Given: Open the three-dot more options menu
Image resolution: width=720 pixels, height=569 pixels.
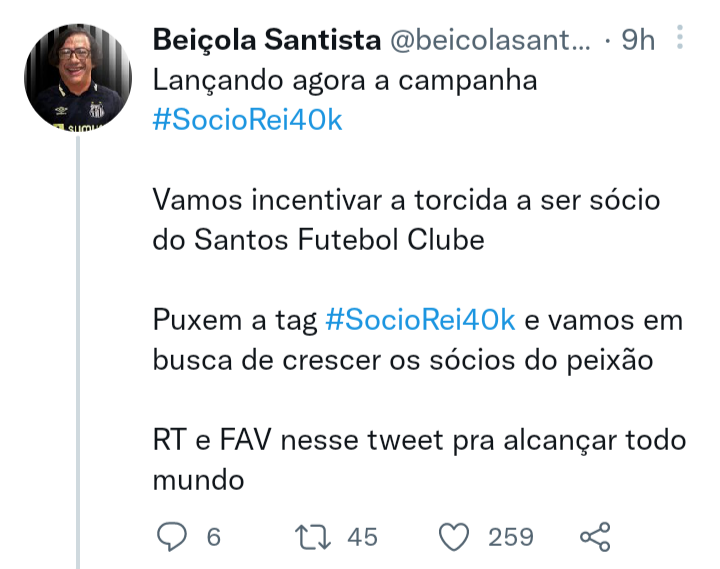Looking at the screenshot, I should [x=680, y=37].
